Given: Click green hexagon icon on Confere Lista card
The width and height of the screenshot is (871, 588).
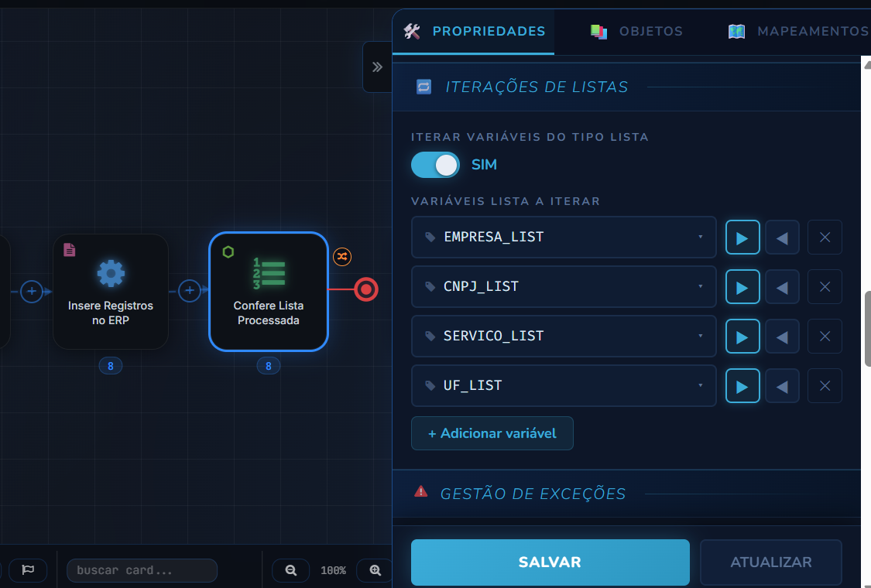Looking at the screenshot, I should pyautogui.click(x=228, y=252).
